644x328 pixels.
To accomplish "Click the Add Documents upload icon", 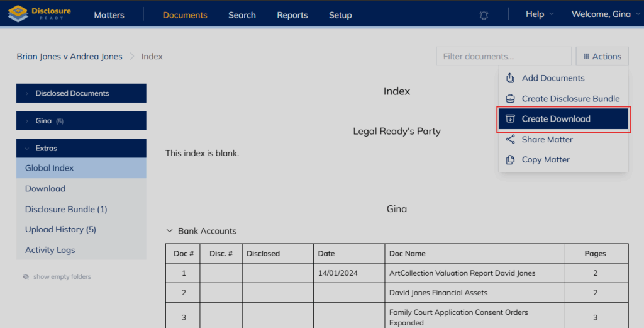I will 511,78.
